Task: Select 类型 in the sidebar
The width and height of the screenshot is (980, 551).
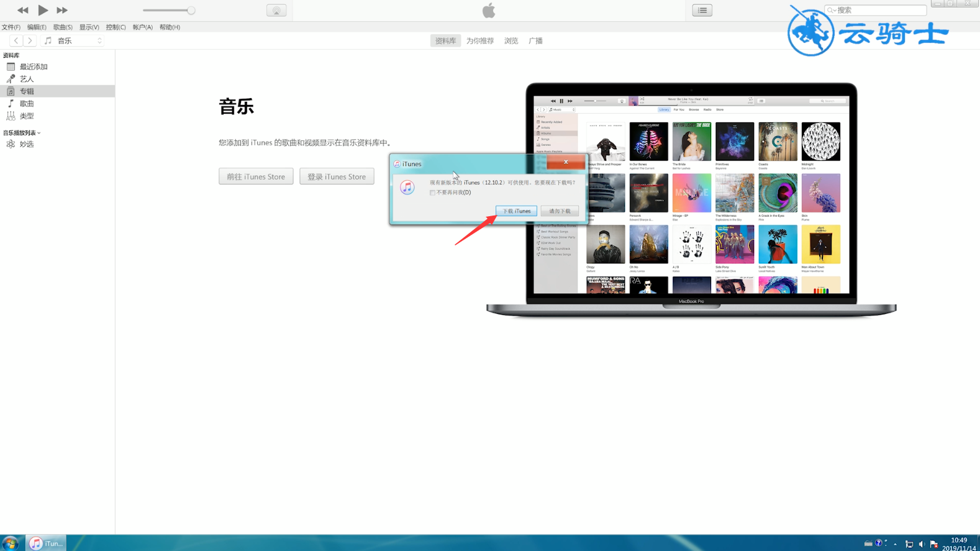Action: 57,116
